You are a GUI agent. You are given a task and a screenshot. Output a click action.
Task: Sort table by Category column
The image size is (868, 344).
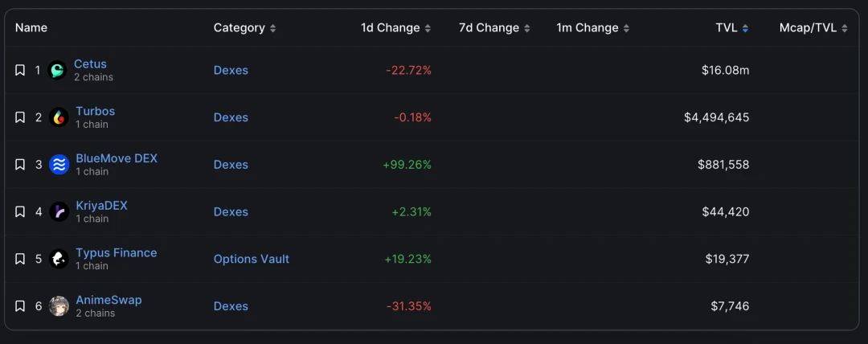[244, 27]
